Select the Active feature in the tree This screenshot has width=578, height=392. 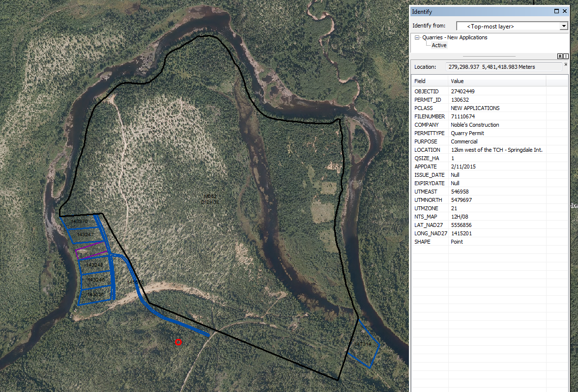pos(439,45)
